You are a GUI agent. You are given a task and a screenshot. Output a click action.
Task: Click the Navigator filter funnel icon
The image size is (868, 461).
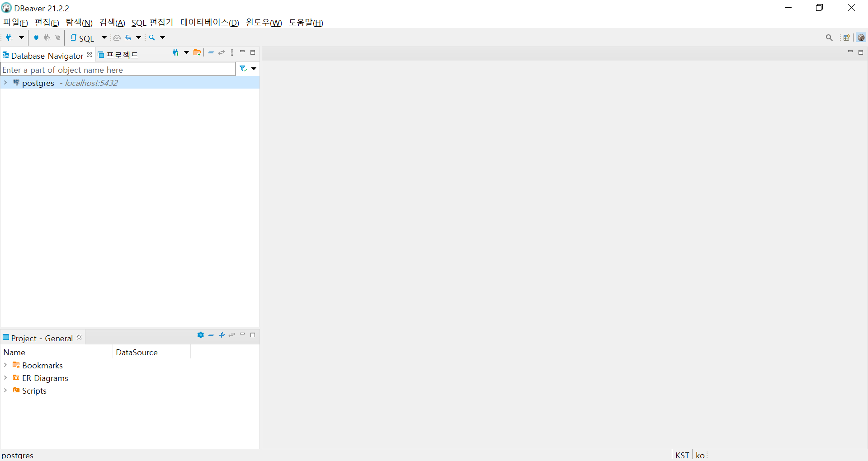243,69
